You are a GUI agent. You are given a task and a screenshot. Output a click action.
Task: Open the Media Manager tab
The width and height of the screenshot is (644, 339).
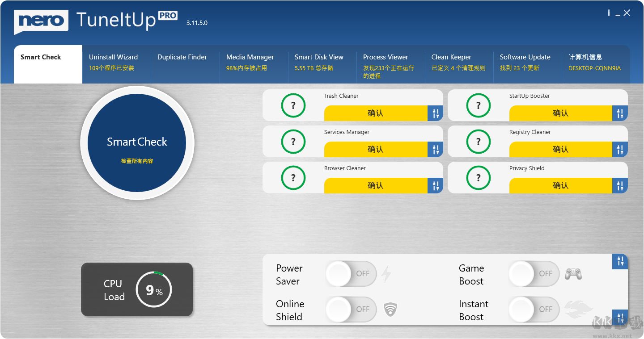pyautogui.click(x=254, y=64)
